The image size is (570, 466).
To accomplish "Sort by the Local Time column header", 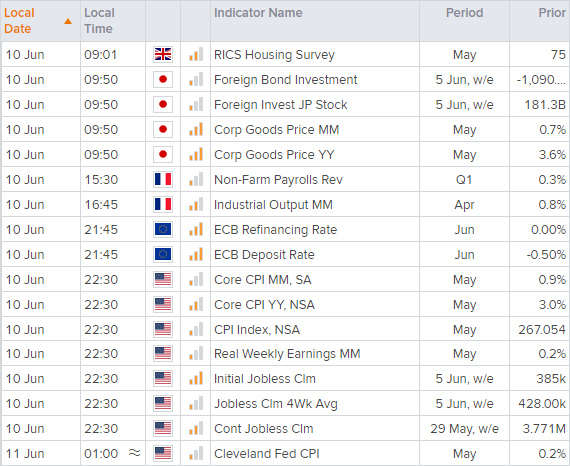I will (x=99, y=21).
